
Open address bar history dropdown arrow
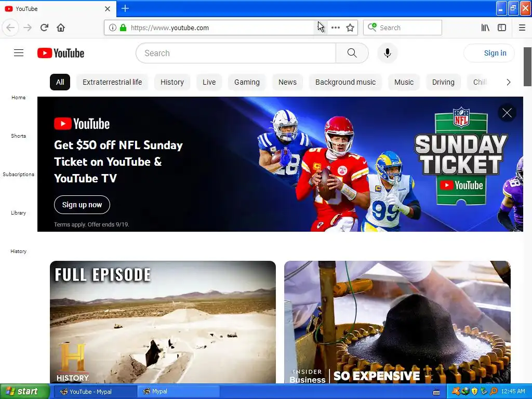pyautogui.click(x=321, y=28)
